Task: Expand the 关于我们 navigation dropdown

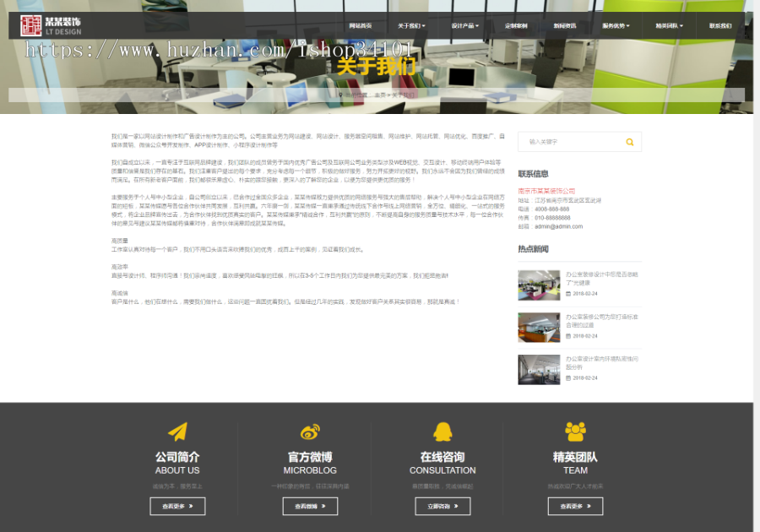Action: pyautogui.click(x=411, y=25)
